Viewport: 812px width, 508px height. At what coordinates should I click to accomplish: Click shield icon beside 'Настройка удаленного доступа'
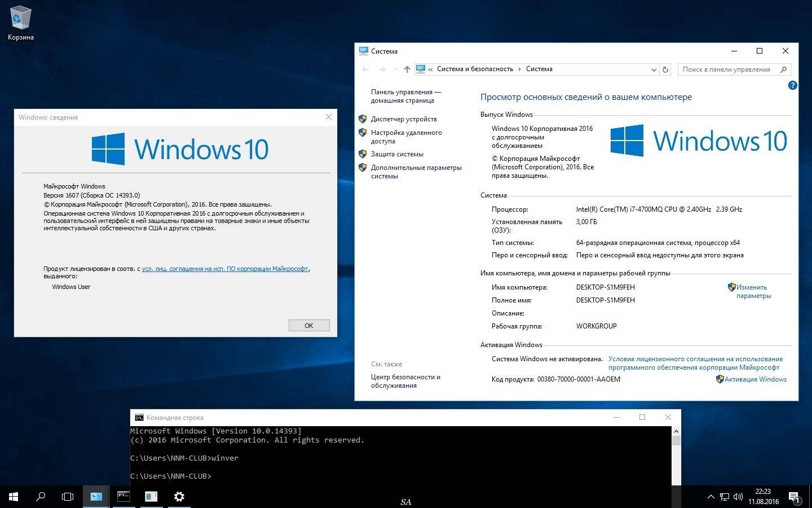[x=363, y=133]
